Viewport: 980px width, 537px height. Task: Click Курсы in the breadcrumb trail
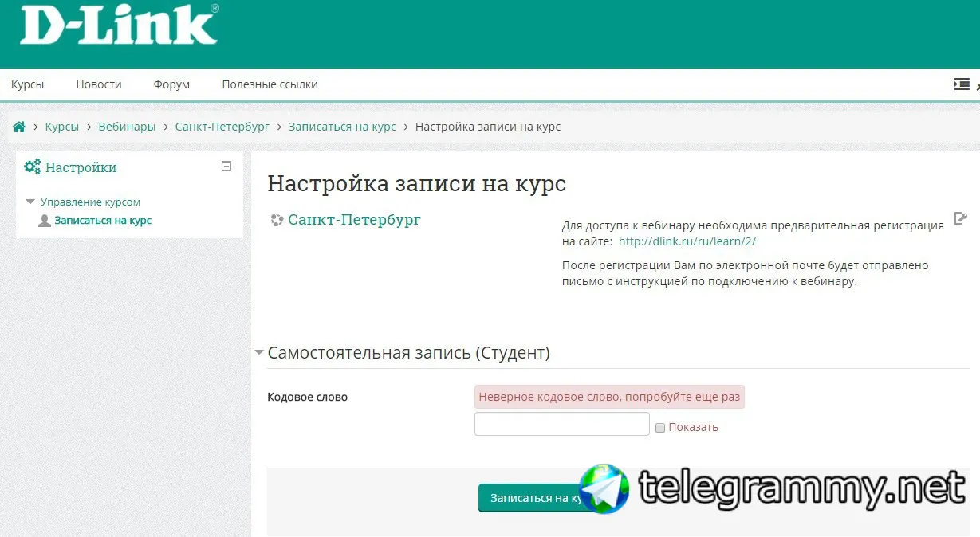(62, 127)
